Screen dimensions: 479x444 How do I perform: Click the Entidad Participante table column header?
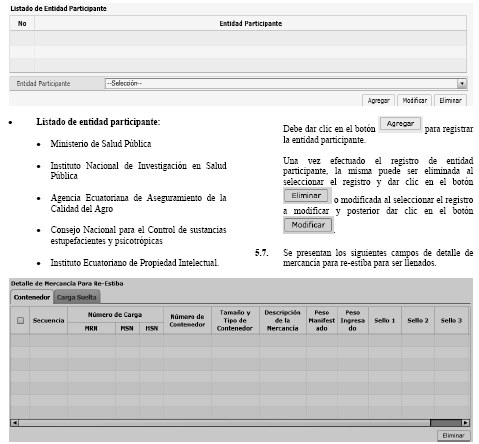point(250,24)
